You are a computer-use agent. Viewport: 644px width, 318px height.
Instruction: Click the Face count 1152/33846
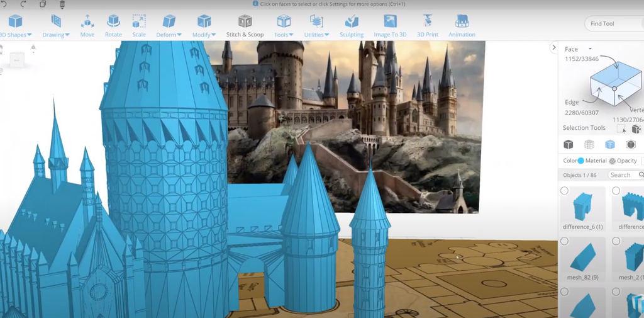582,59
